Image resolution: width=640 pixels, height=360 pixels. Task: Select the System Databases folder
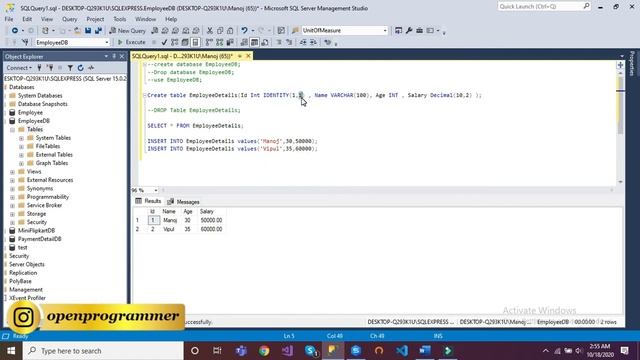[40, 96]
